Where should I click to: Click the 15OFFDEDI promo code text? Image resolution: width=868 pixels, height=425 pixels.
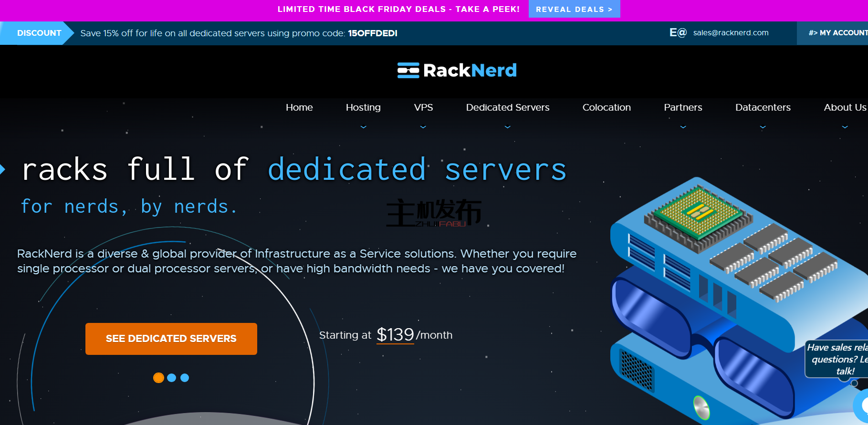373,33
